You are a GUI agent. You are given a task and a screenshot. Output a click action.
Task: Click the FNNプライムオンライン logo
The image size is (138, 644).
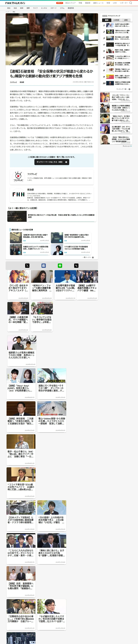[x=15, y=3]
